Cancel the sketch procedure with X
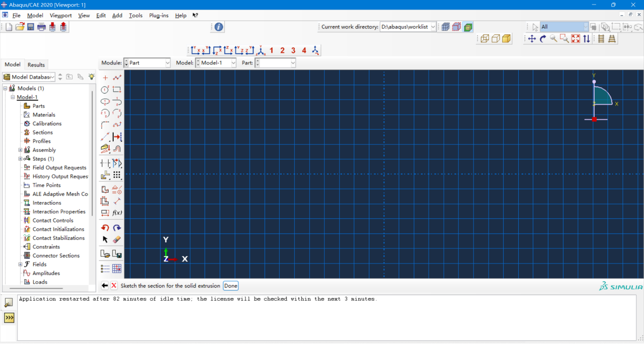Viewport: 644px width, 344px height. point(114,286)
